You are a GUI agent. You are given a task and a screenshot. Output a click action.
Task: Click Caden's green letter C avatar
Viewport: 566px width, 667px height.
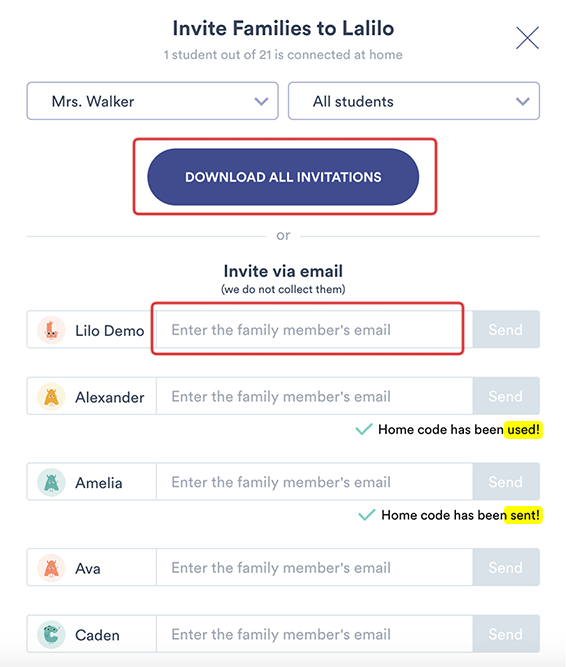(51, 635)
